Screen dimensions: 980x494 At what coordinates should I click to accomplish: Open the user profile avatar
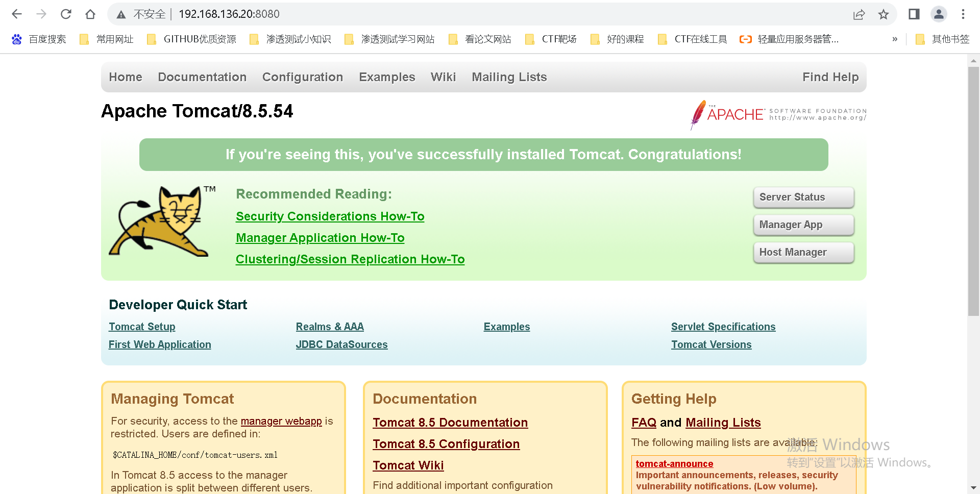pyautogui.click(x=939, y=14)
